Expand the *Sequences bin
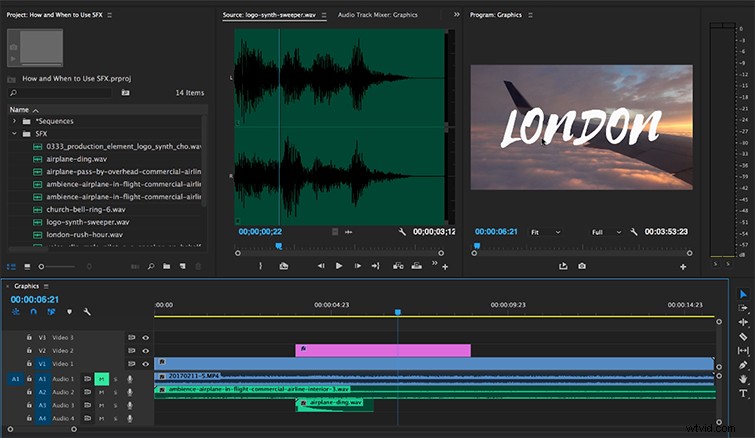Viewport: 755px width, 438px height. tap(14, 121)
